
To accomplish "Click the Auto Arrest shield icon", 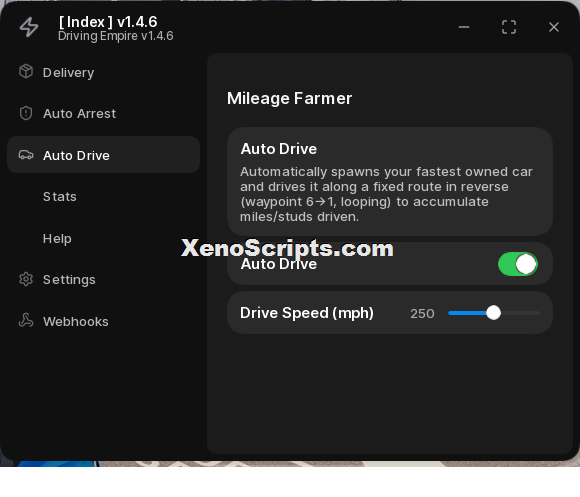I will (26, 113).
